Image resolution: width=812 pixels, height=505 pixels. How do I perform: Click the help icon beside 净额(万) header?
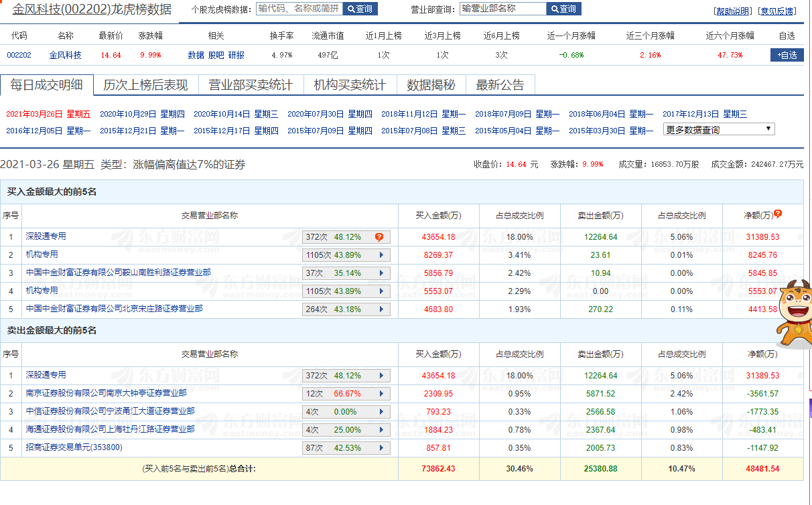[778, 214]
